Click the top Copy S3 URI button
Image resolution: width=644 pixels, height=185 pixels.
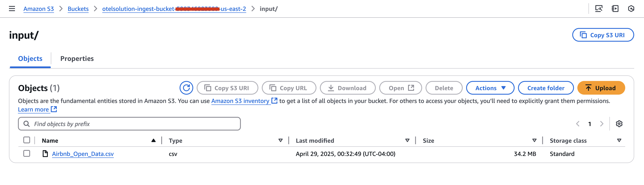tap(603, 35)
